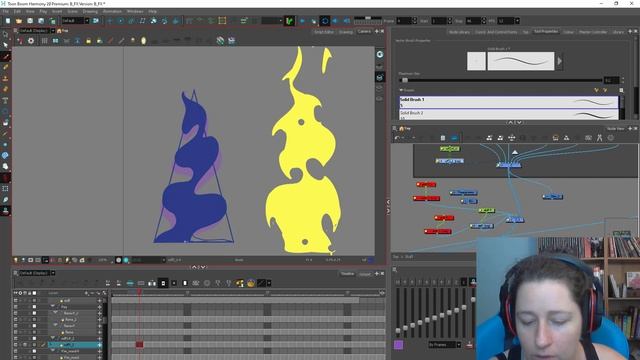Open the Timeline Default Display dropdown

pos(37,273)
